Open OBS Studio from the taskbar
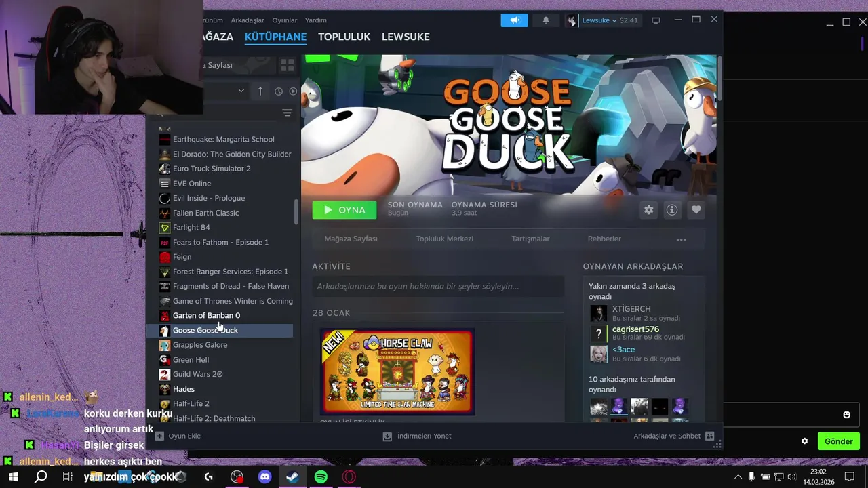Viewport: 868px width, 488px height. [237, 477]
